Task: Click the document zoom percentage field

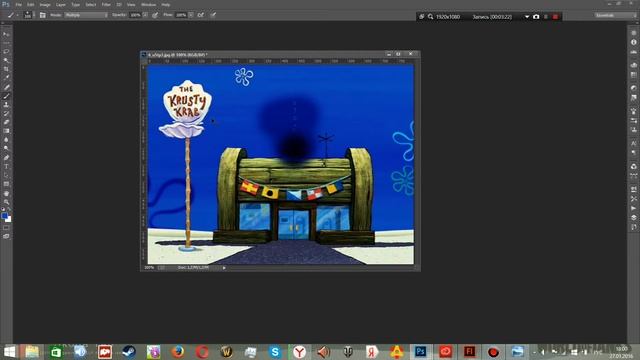Action: pyautogui.click(x=149, y=268)
